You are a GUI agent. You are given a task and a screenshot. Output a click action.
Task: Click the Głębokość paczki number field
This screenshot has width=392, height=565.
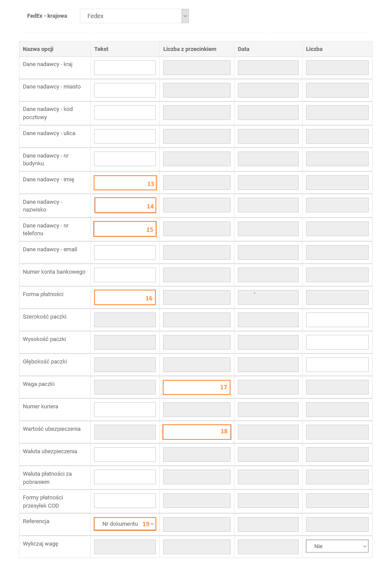337,365
